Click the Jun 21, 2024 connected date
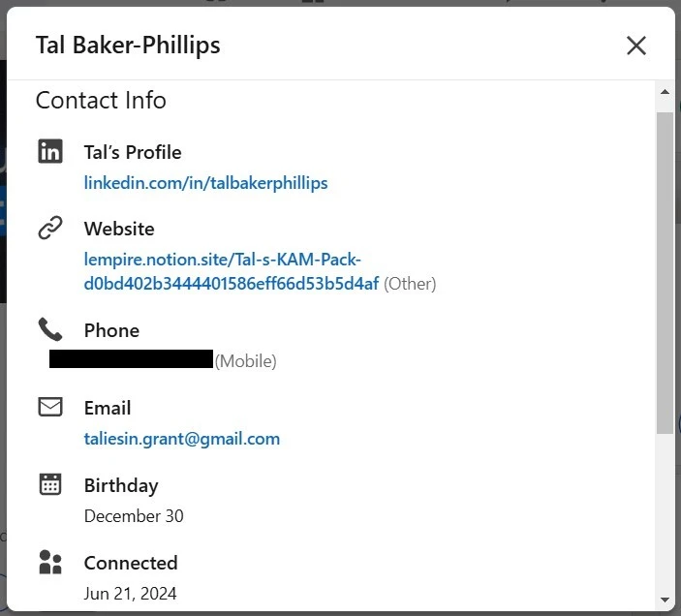The height and width of the screenshot is (616, 681). click(131, 594)
